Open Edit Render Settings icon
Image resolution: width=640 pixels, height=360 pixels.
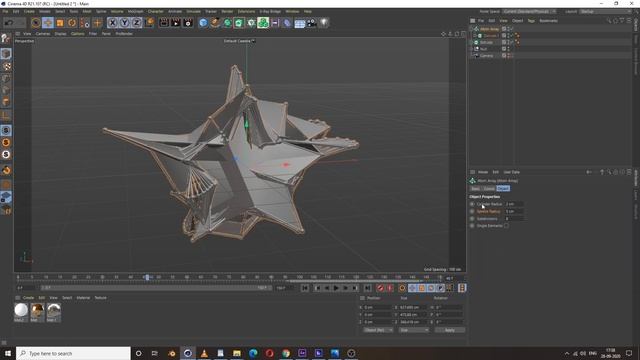coord(188,23)
